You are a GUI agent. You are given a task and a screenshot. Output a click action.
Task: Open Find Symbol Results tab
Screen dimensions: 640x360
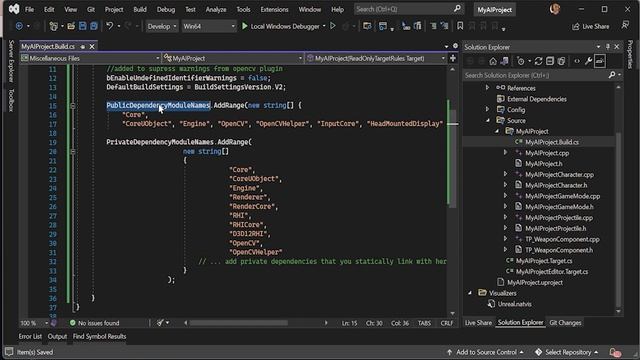99,336
